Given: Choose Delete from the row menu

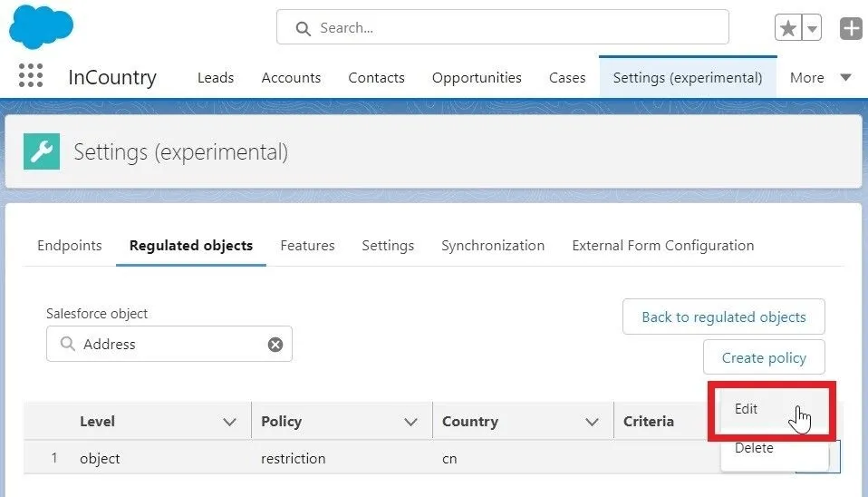Looking at the screenshot, I should (x=754, y=448).
